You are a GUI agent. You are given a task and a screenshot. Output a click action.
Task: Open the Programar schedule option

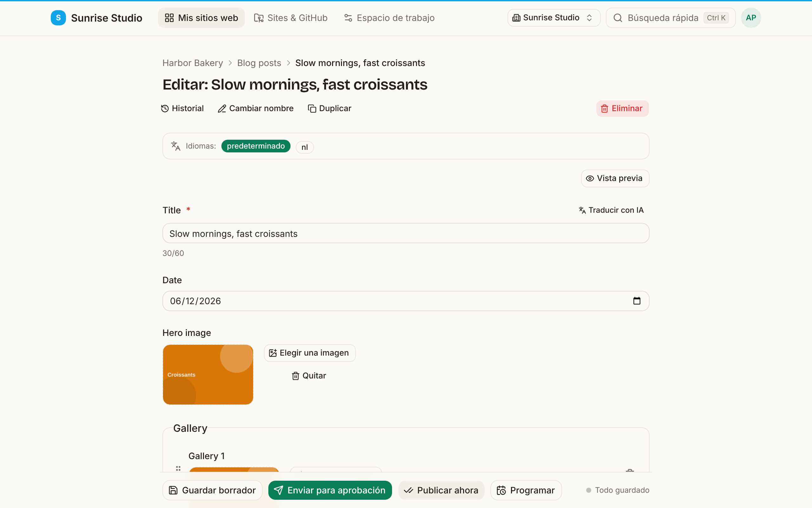[x=526, y=490]
